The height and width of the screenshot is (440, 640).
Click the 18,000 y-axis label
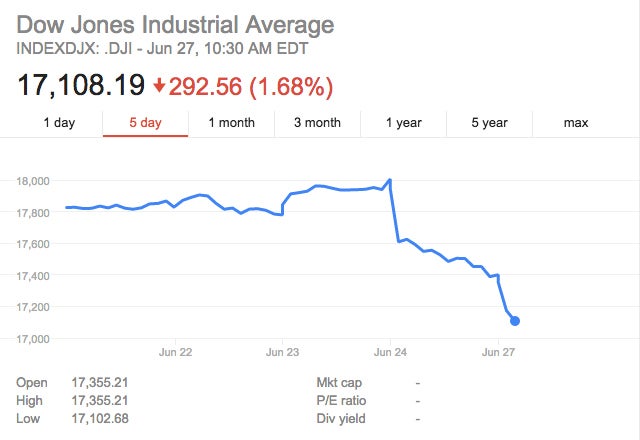tap(34, 181)
